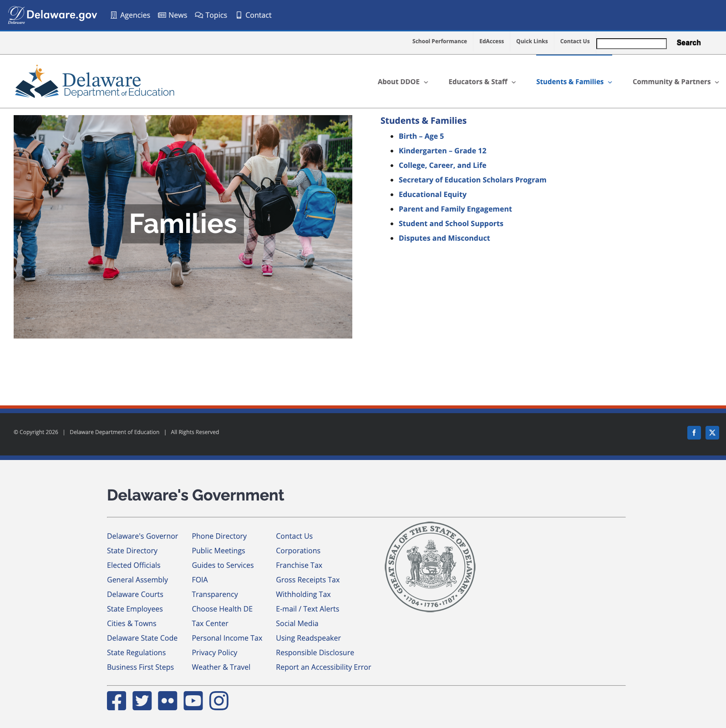Image resolution: width=726 pixels, height=728 pixels.
Task: Open the Kindergarten – Grade 12 link
Action: tap(442, 151)
